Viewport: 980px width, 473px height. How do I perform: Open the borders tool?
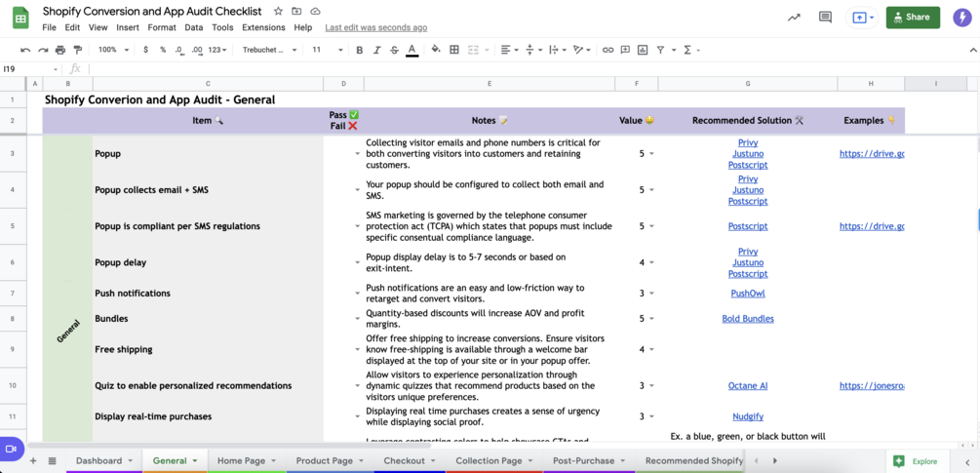point(454,50)
